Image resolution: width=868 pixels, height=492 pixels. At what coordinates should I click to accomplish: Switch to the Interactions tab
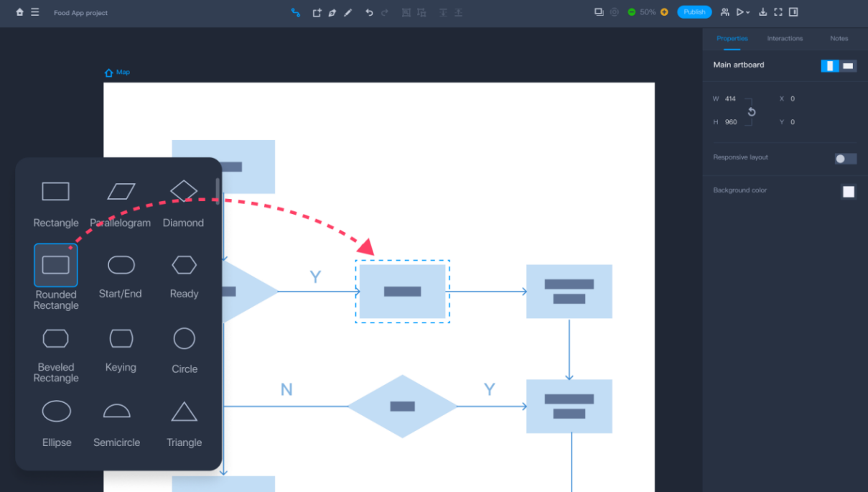pyautogui.click(x=785, y=39)
